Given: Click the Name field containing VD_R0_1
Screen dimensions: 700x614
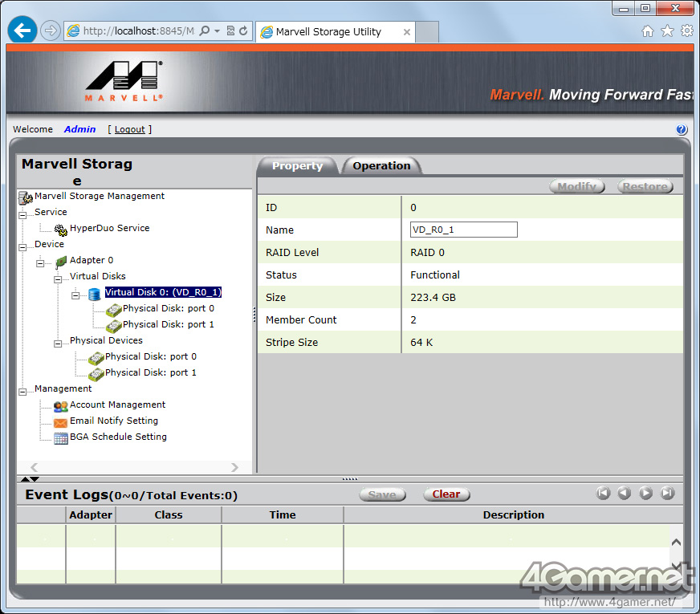Looking at the screenshot, I should coord(463,230).
